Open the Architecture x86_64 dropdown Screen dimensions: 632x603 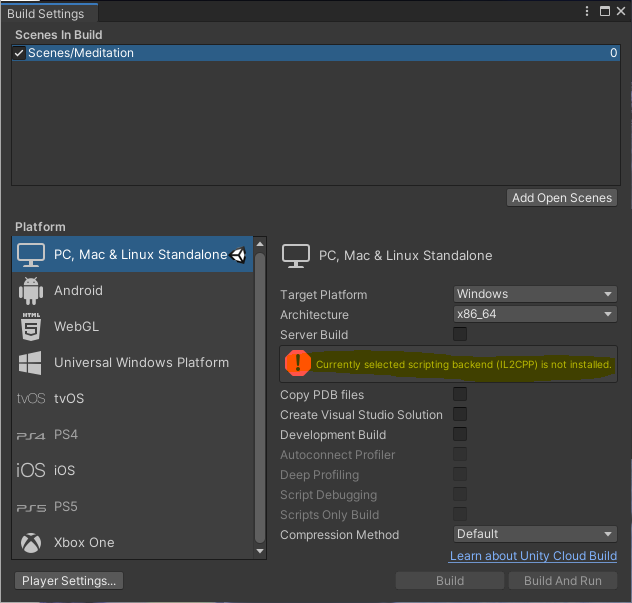pyautogui.click(x=535, y=314)
